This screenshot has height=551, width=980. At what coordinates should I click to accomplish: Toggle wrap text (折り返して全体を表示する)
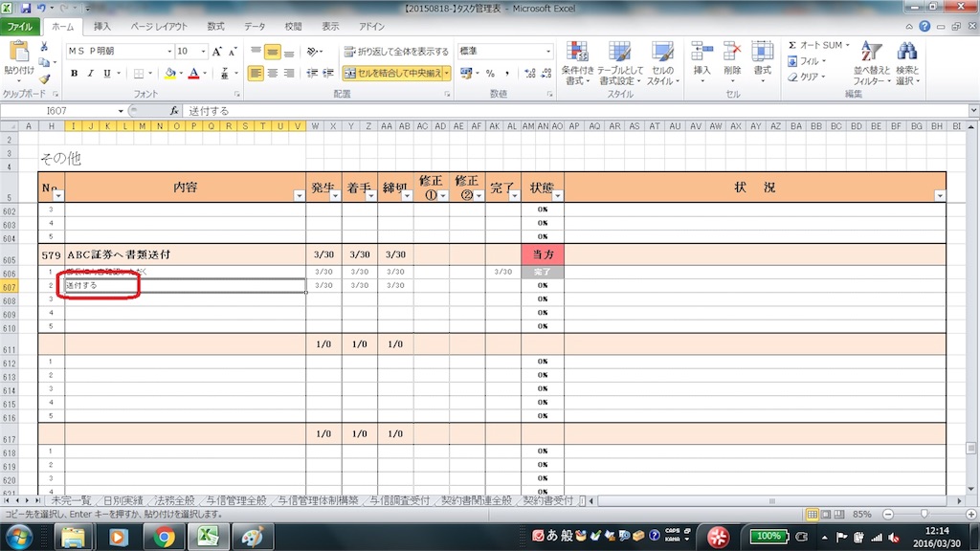[396, 52]
